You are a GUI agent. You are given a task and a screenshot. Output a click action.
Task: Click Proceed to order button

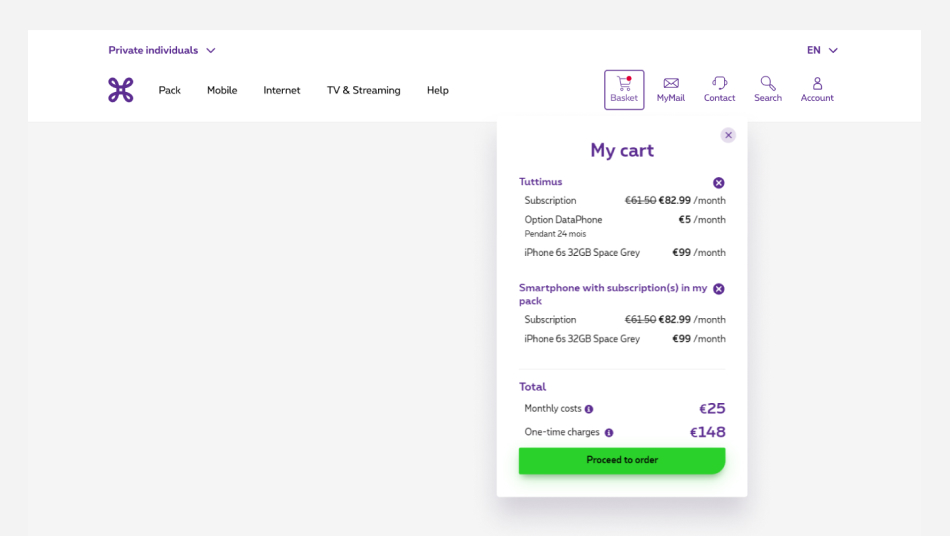click(622, 460)
